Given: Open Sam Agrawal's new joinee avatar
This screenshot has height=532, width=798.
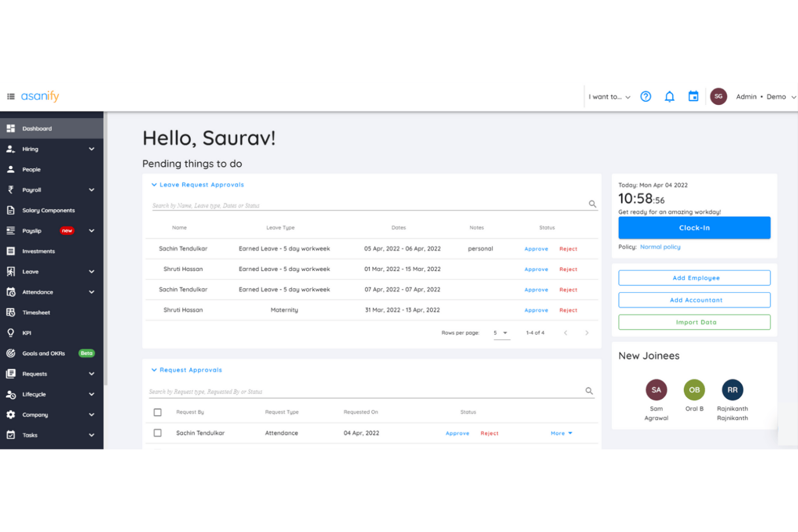Looking at the screenshot, I should [656, 390].
